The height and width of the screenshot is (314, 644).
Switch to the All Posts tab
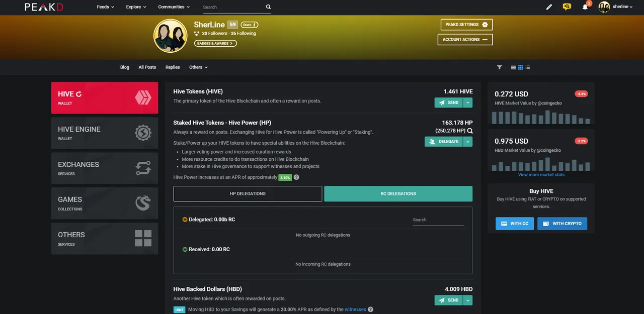pos(147,67)
